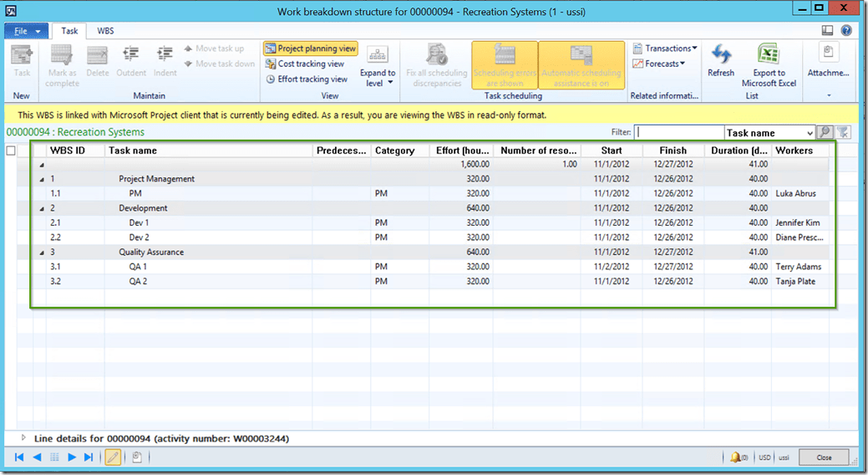Toggle 'Automatic scheduling assistance is on'
This screenshot has width=868, height=475.
pyautogui.click(x=581, y=65)
